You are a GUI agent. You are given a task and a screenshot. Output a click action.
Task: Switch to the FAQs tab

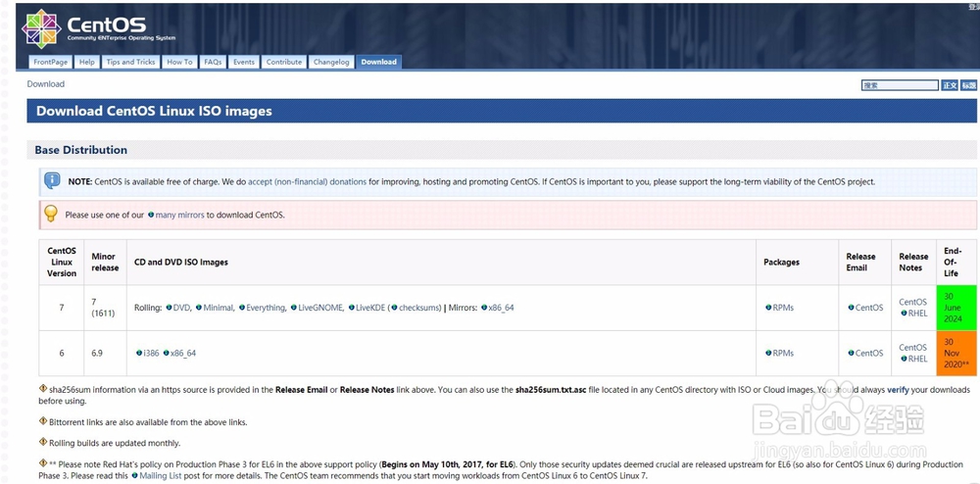pos(213,62)
